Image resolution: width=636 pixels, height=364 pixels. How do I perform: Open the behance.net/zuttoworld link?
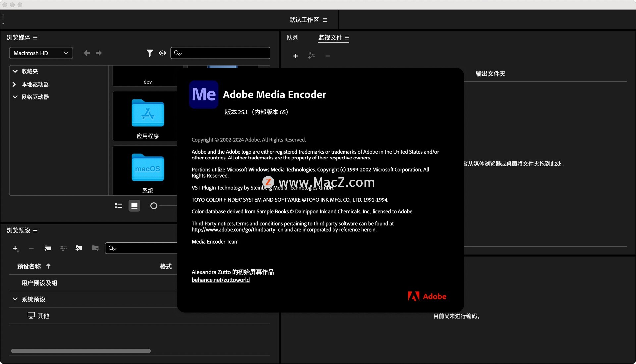click(x=221, y=280)
